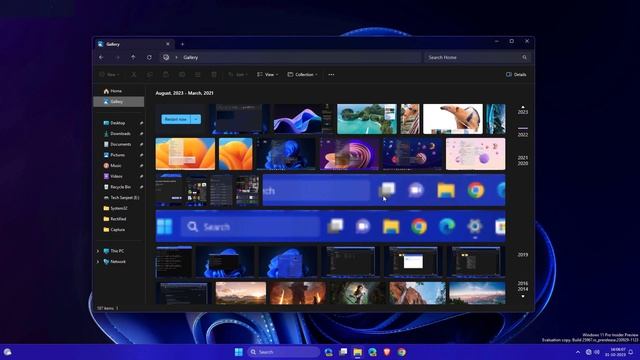Click the pin icon next to Downloads

(141, 133)
